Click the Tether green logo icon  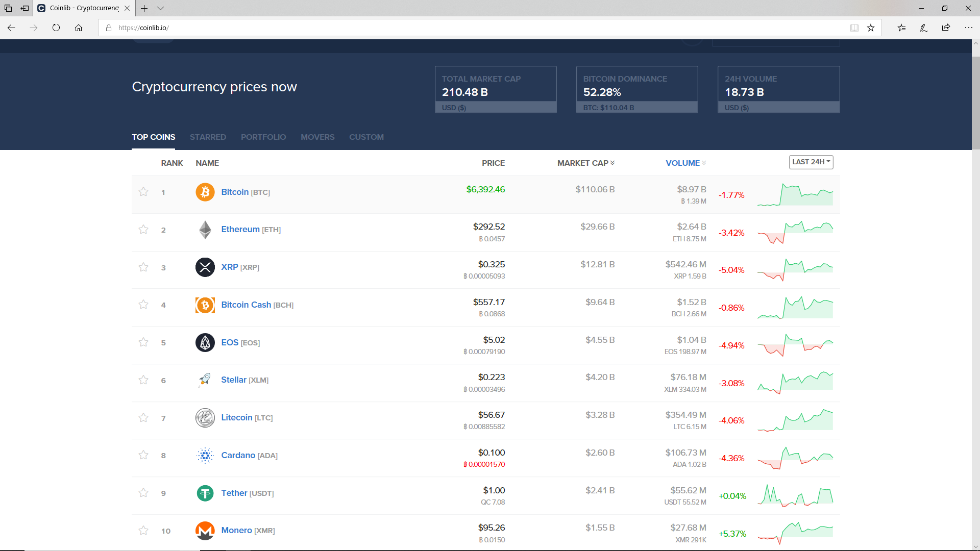205,493
